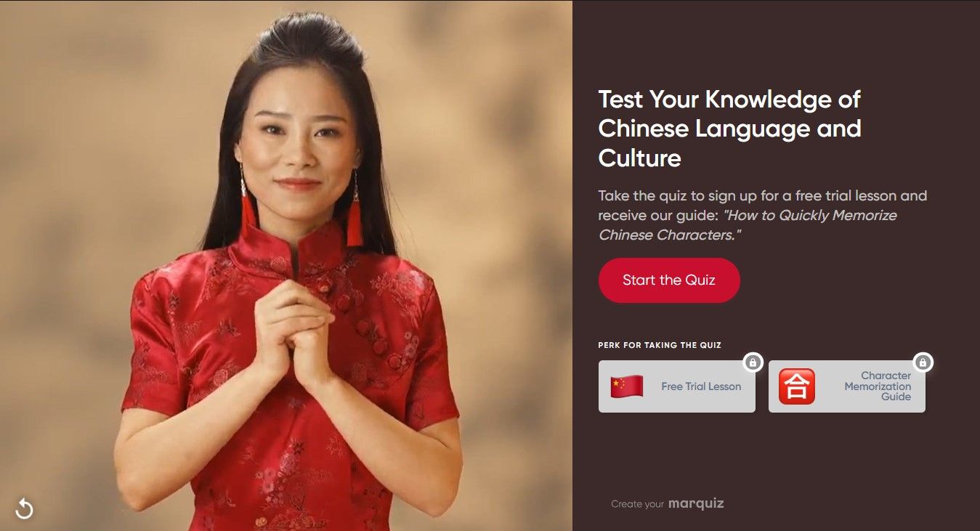Click the "Create your" footer text
Screen dimensions: 980x531
coord(637,504)
